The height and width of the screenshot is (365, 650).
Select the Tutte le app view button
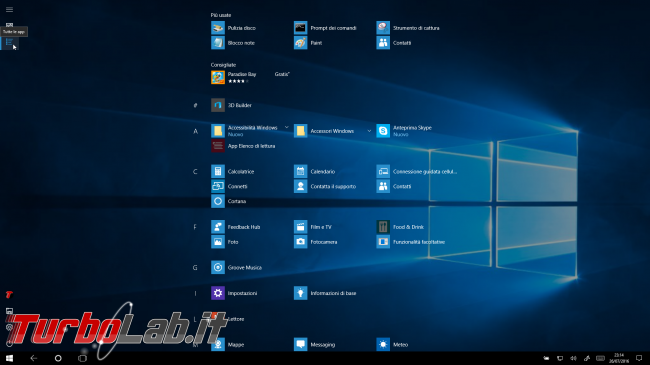click(9, 43)
